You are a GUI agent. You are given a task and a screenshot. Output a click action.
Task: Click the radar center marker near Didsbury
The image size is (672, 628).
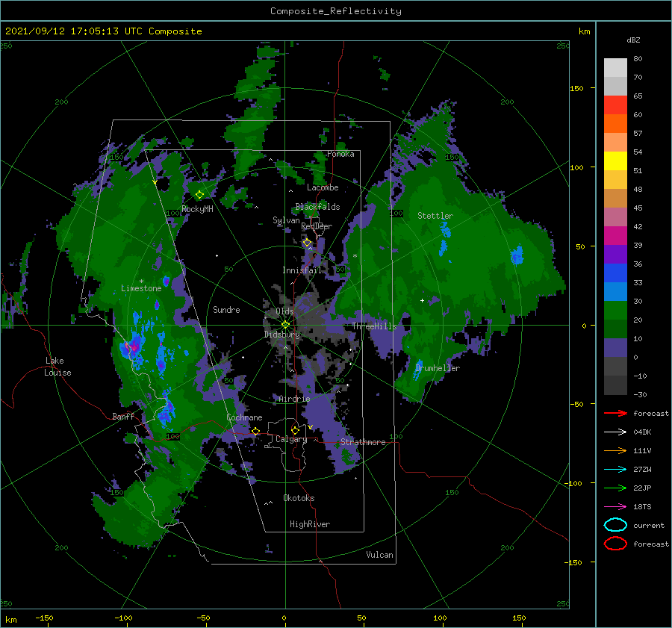[285, 325]
